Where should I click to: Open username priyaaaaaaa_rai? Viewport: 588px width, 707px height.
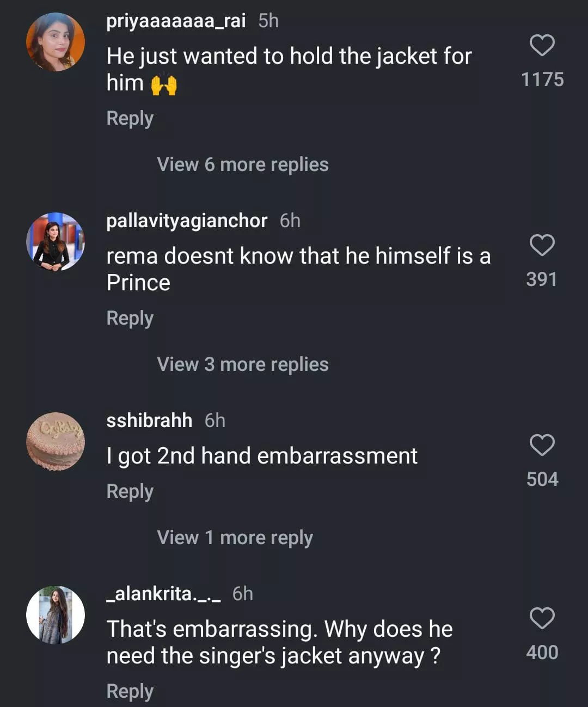coord(176,21)
